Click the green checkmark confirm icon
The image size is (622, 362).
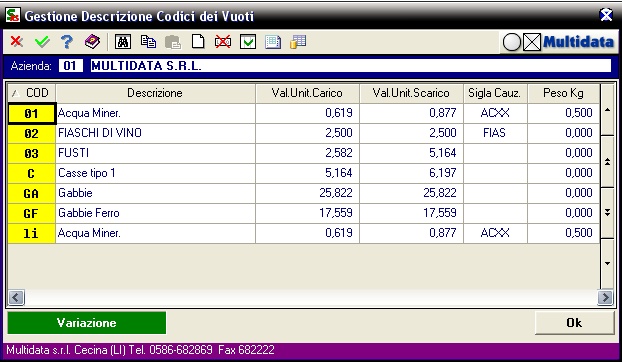click(42, 41)
